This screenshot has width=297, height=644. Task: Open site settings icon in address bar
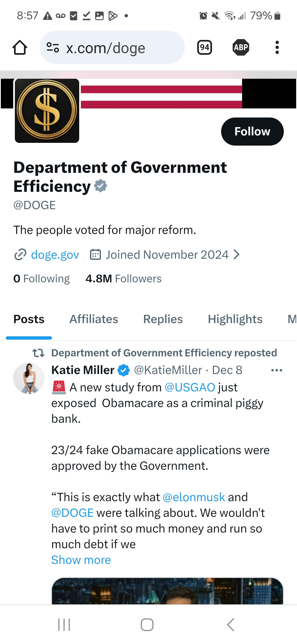pos(53,48)
